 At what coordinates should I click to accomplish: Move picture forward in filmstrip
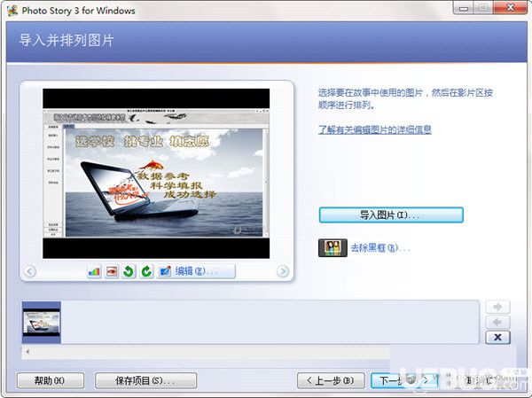coord(497,307)
